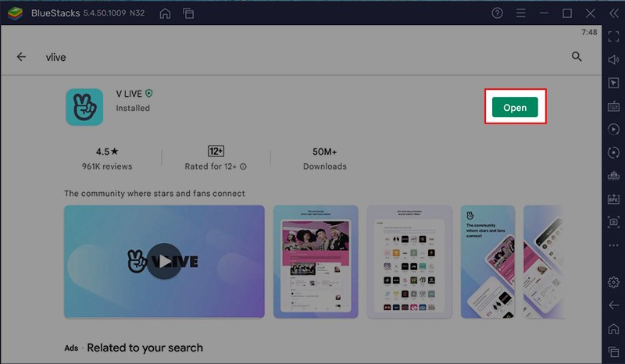Click the volume speaker icon in sidebar

613,60
